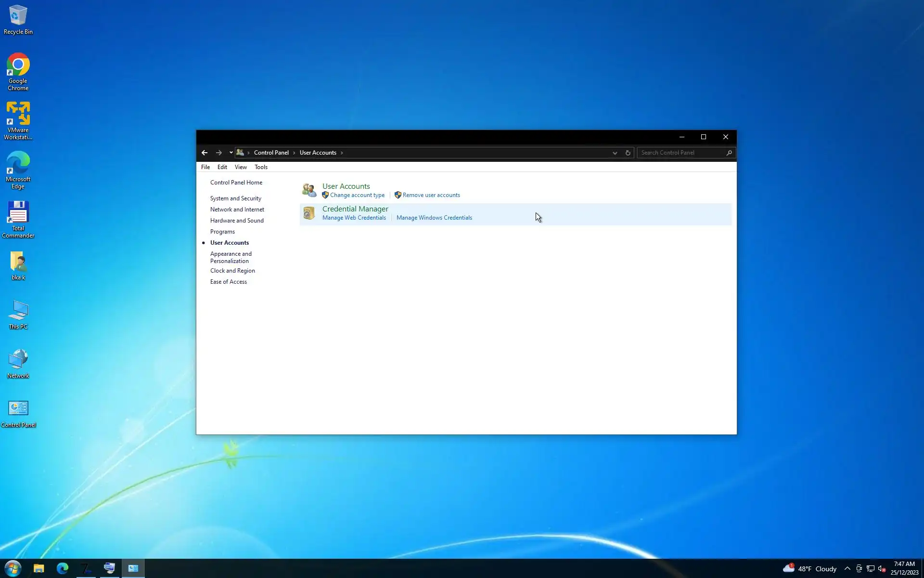Viewport: 924px width, 578px height.
Task: Select Network and Internet in sidebar
Action: click(x=237, y=210)
